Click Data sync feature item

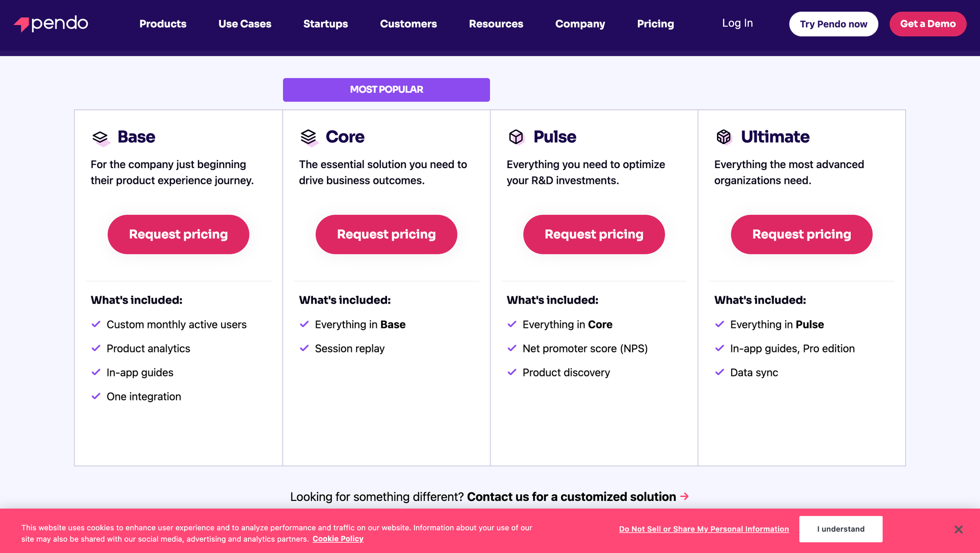click(x=754, y=373)
